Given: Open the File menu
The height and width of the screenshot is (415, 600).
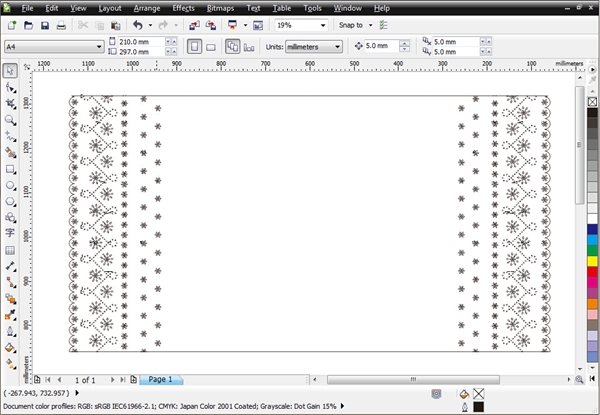Looking at the screenshot, I should [x=27, y=8].
